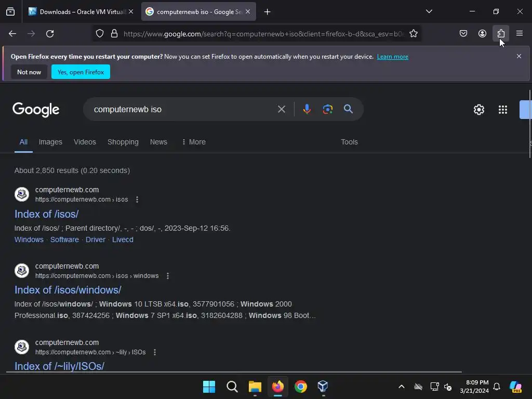The width and height of the screenshot is (532, 399).
Task: Expand the list all tabs dropdown
Action: (x=429, y=11)
